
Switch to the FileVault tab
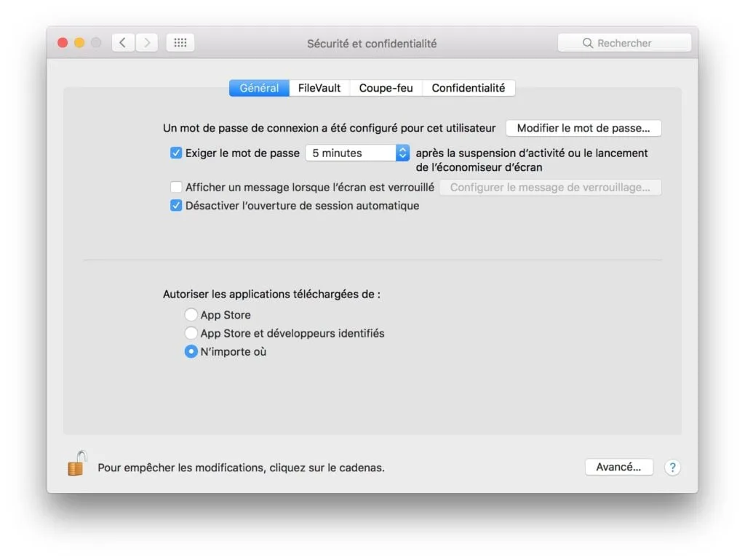pos(319,87)
